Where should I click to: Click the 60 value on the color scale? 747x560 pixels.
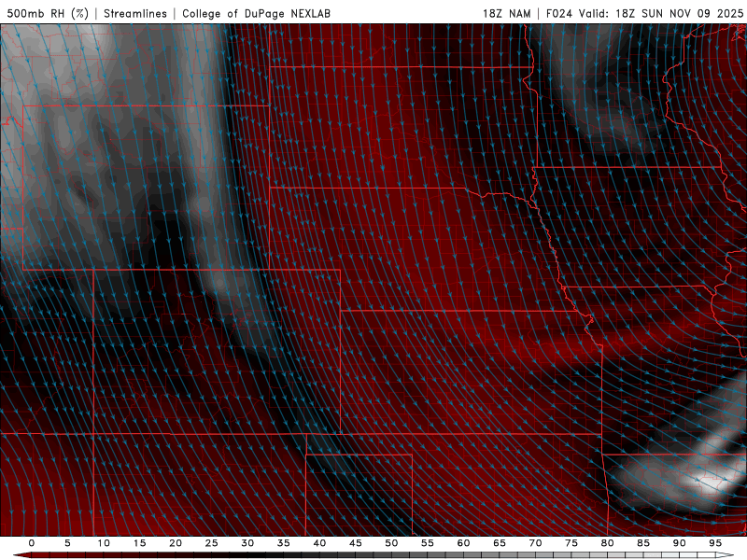pos(463,543)
